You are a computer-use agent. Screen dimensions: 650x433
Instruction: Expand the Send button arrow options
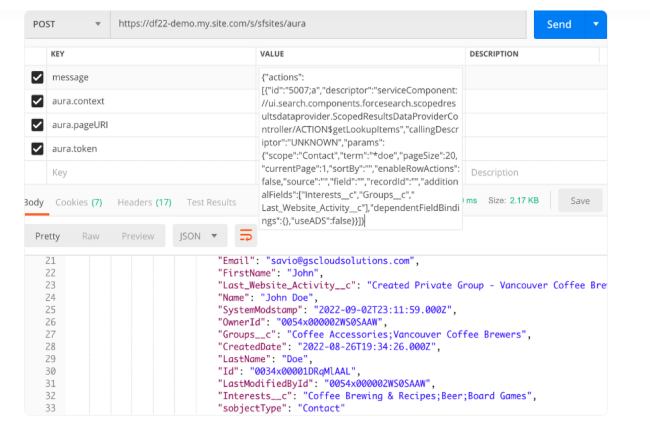tap(597, 23)
